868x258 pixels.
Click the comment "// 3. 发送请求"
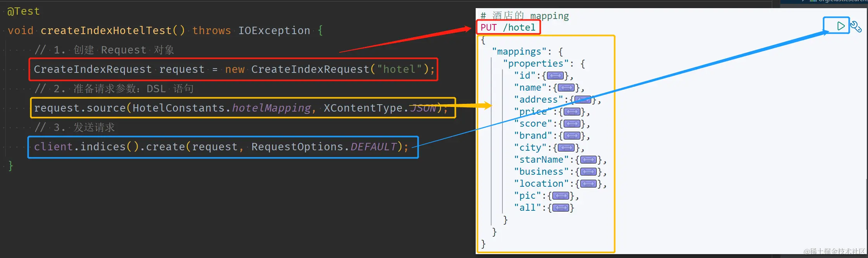click(x=74, y=127)
